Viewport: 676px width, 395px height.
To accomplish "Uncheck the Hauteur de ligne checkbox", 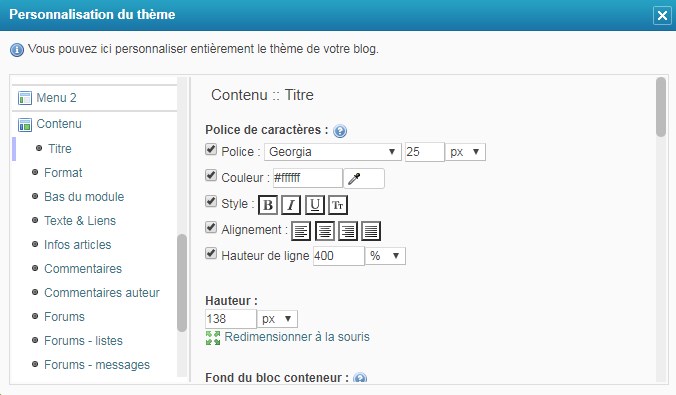I will point(211,253).
